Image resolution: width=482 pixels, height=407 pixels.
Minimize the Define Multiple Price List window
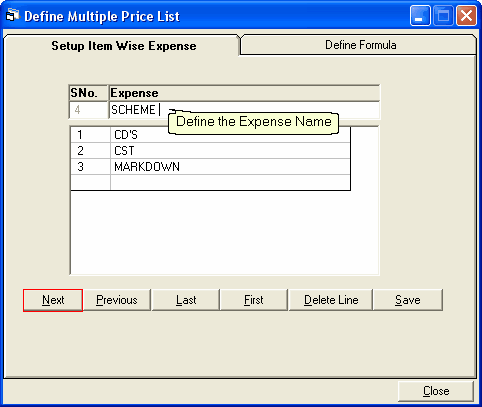420,15
